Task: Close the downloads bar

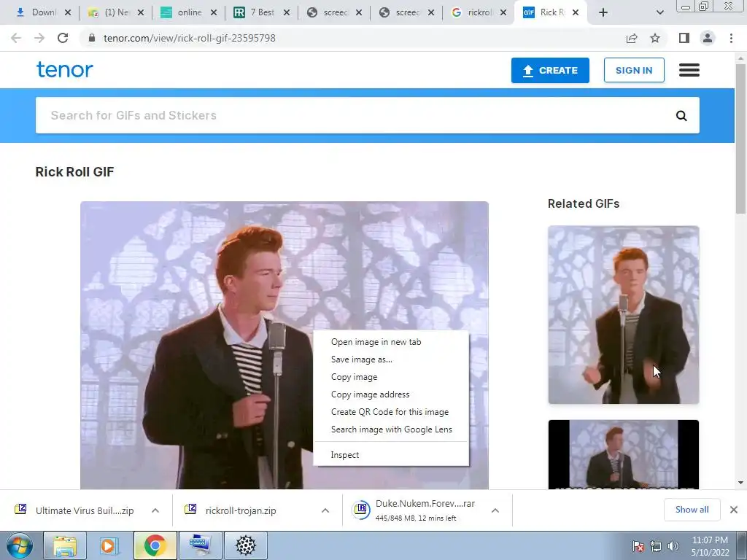Action: 734,510
